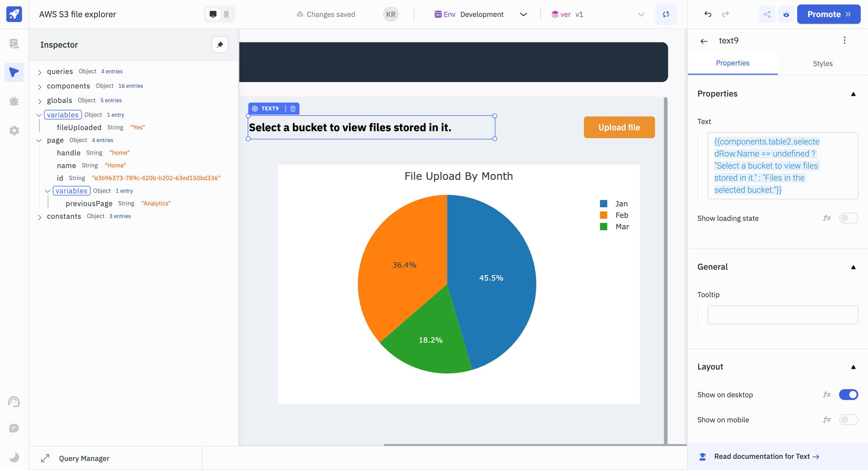Expand the Query Manager panel

coord(45,458)
